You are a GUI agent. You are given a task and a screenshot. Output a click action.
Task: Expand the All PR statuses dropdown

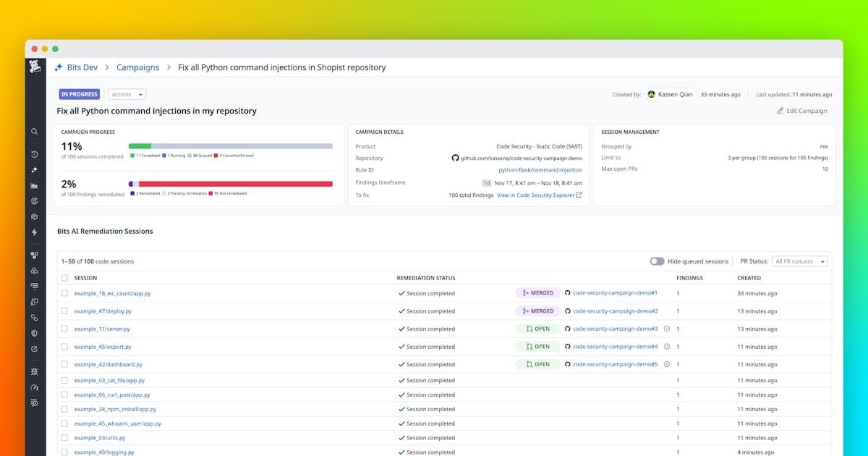click(799, 261)
